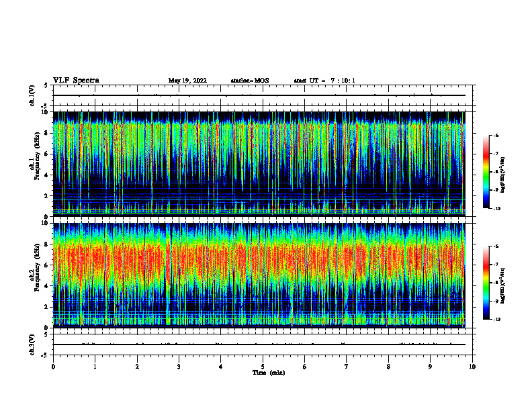532x411 pixels.
Task: Select the date text "May 19, 2022"
Action: tap(187, 81)
